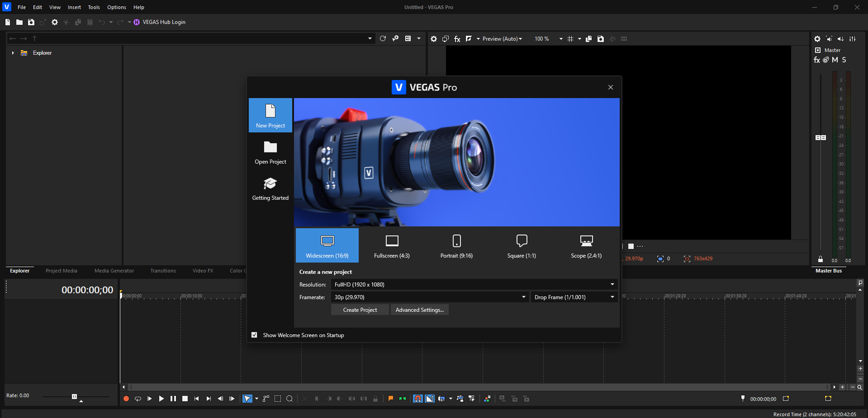
Task: Open the Drop Frame (1/1.001) dropdown
Action: click(x=574, y=297)
